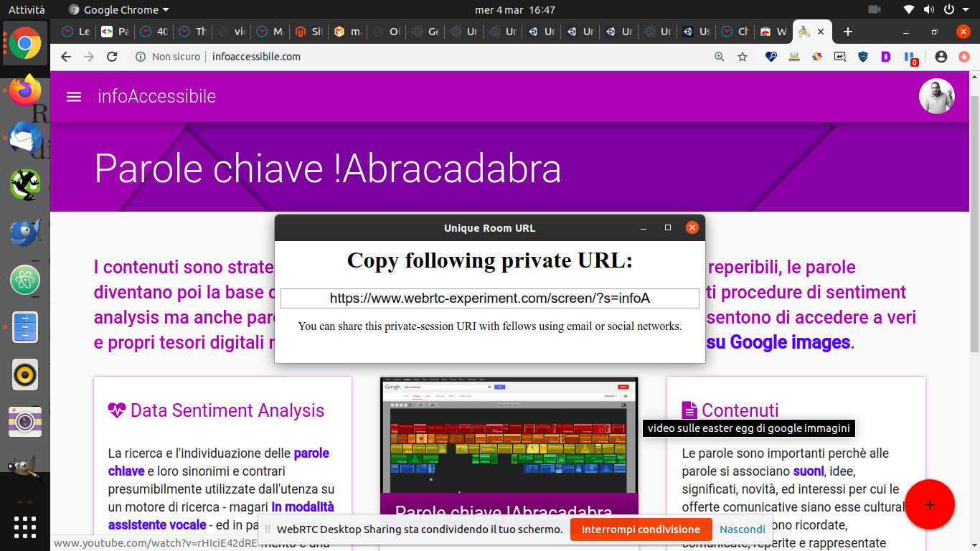Click the zoom magnifier icon in address bar
The height and width of the screenshot is (551, 980).
719,57
